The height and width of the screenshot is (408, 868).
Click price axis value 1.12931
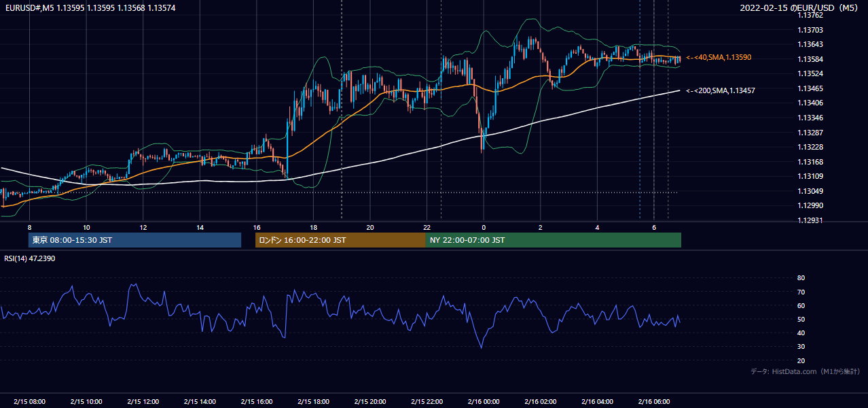pos(810,220)
